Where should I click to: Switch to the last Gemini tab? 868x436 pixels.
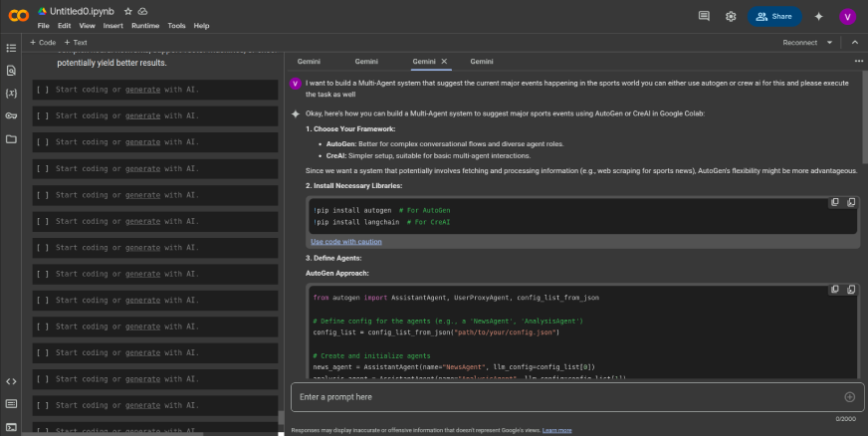(482, 62)
